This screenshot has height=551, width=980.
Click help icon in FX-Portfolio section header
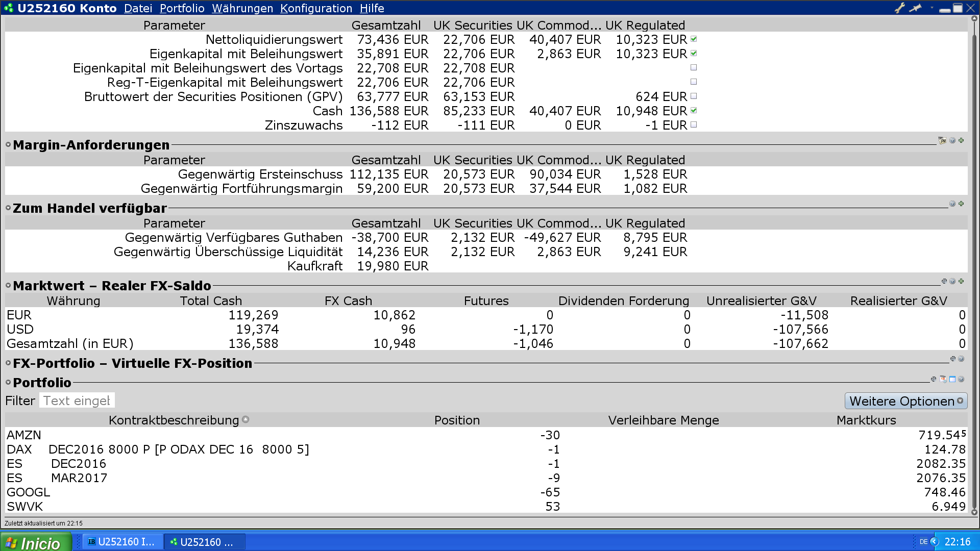(x=962, y=359)
